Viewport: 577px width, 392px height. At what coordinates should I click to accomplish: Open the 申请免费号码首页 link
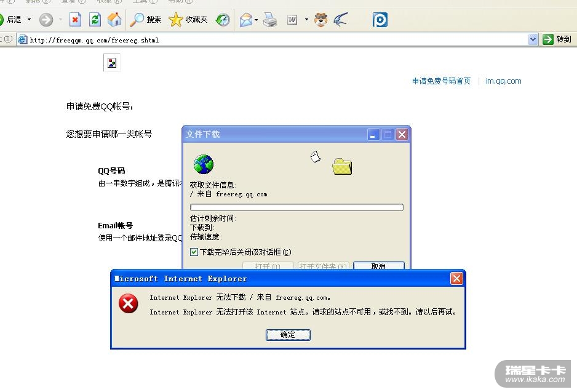click(x=441, y=81)
